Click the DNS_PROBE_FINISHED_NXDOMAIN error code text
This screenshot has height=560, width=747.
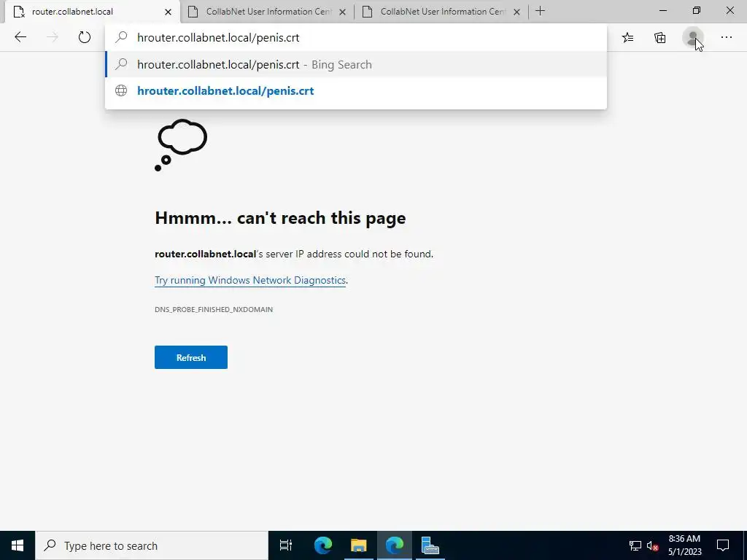[x=214, y=309]
